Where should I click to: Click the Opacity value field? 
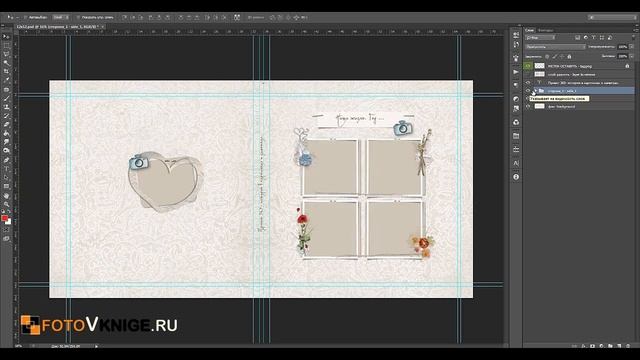(x=622, y=47)
